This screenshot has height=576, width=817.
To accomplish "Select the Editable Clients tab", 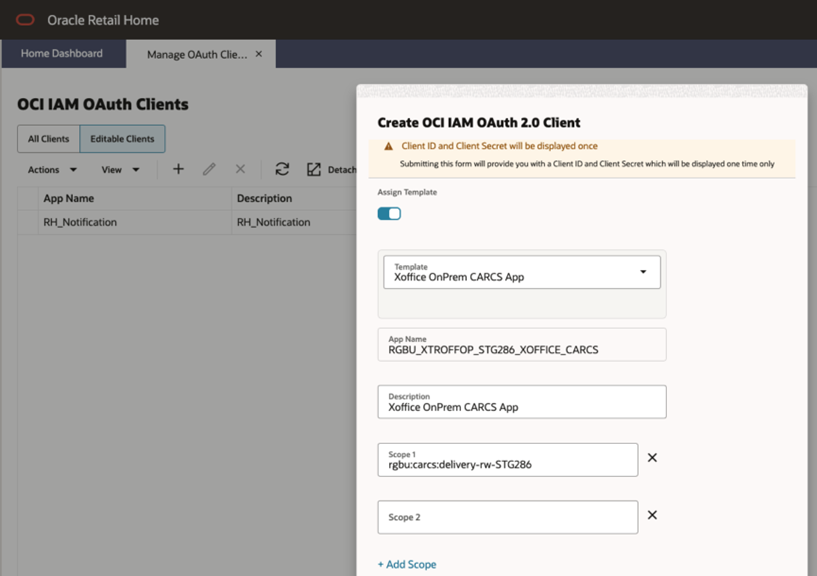I will pos(122,139).
